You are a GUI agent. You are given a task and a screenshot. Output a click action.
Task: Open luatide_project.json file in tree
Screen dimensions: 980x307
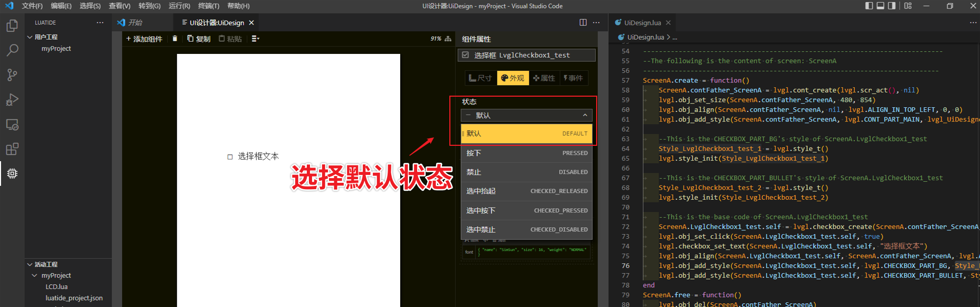(74, 298)
